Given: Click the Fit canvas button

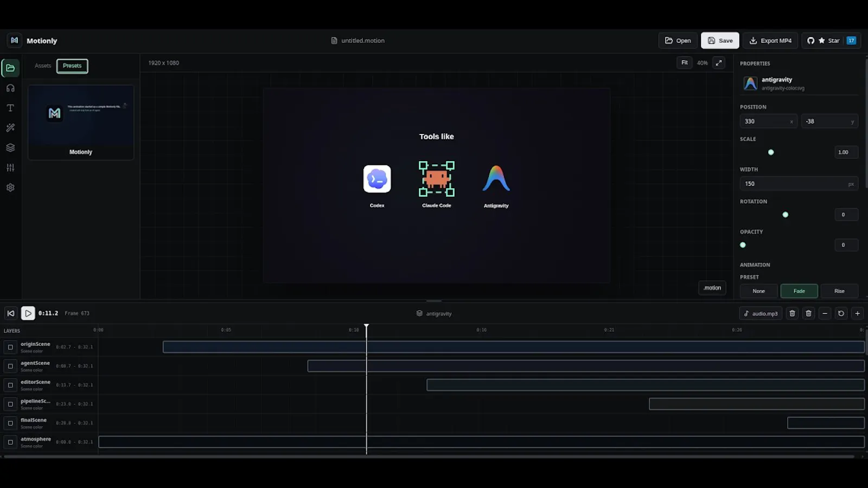Looking at the screenshot, I should [685, 63].
